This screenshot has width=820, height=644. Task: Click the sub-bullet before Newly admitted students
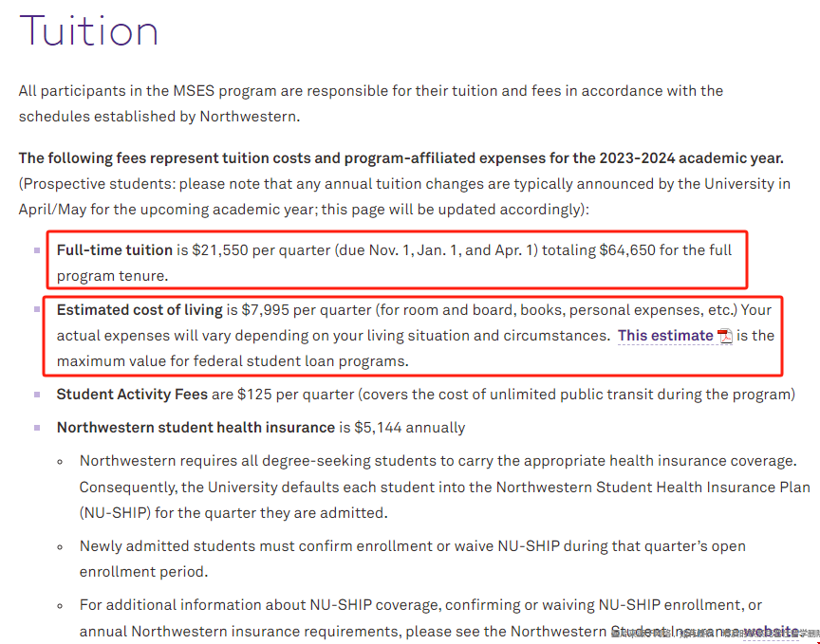[60, 546]
